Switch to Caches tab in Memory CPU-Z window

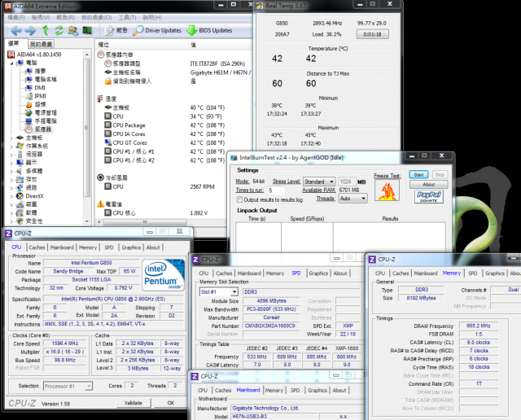[401, 273]
